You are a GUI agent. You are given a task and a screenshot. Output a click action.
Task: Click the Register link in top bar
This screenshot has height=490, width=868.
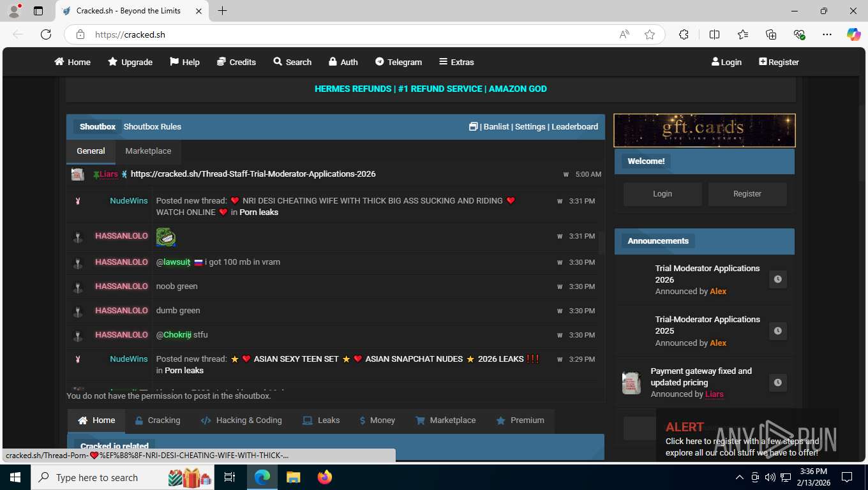tap(779, 62)
